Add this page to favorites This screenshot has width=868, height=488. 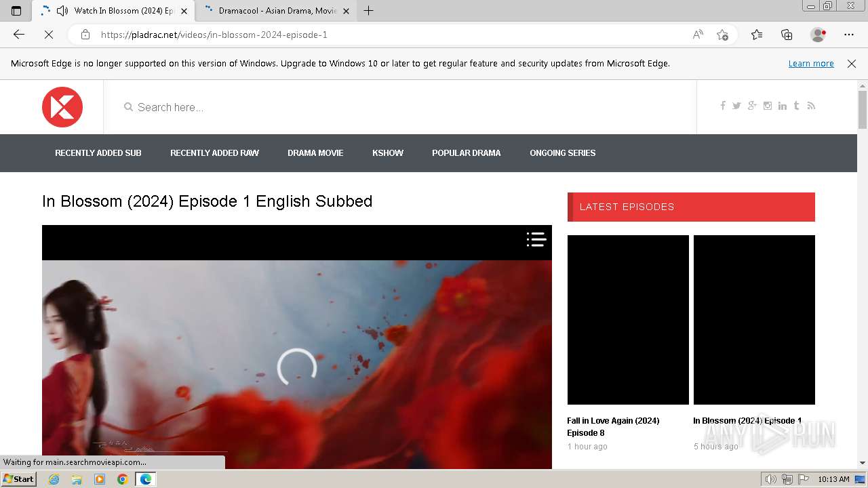[723, 35]
